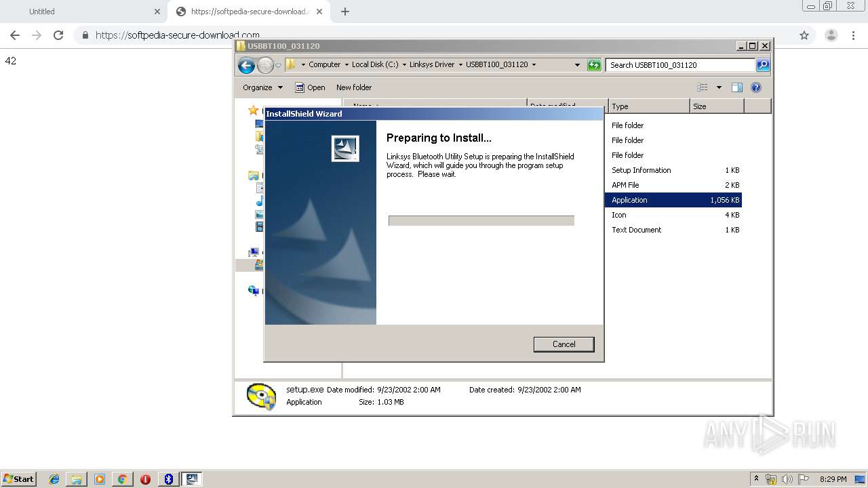868x488 pixels.
Task: Expand the arrow before Computer breadcrumb
Action: 303,65
